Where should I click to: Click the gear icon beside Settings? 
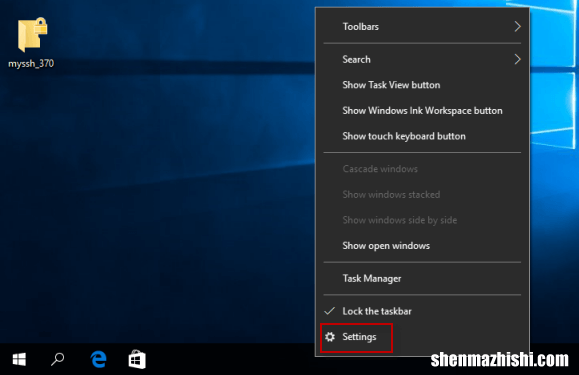click(330, 337)
